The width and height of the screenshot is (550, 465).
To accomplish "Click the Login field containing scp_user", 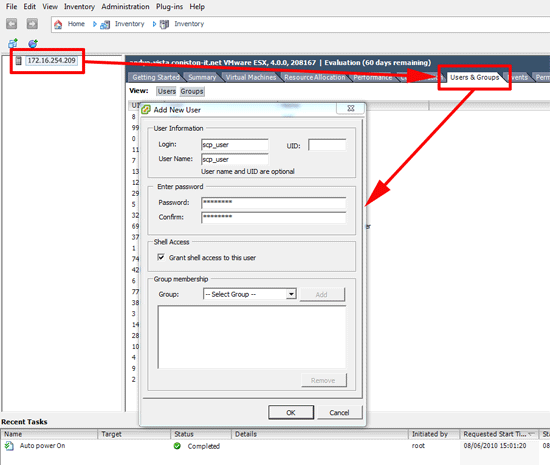I will (x=235, y=145).
